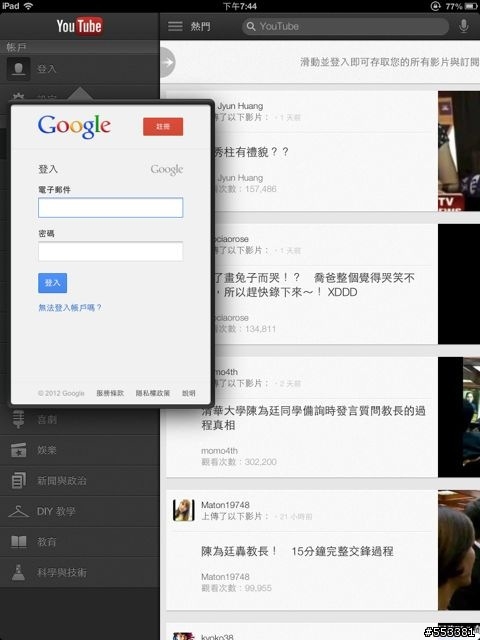Viewport: 480px width, 640px height.
Task: Open video title 陳為廷轟教長！ 15分鐘完整交鋒過程
Action: point(297,551)
